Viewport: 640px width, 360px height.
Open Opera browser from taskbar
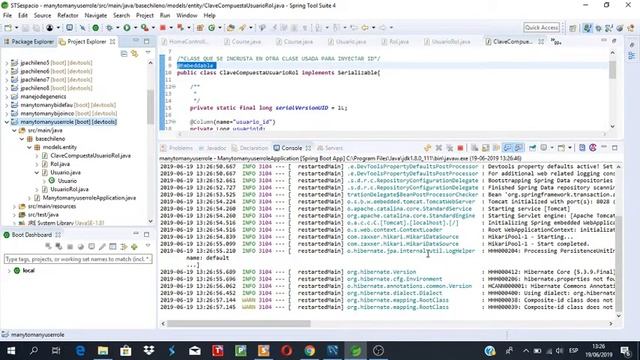[287, 351]
